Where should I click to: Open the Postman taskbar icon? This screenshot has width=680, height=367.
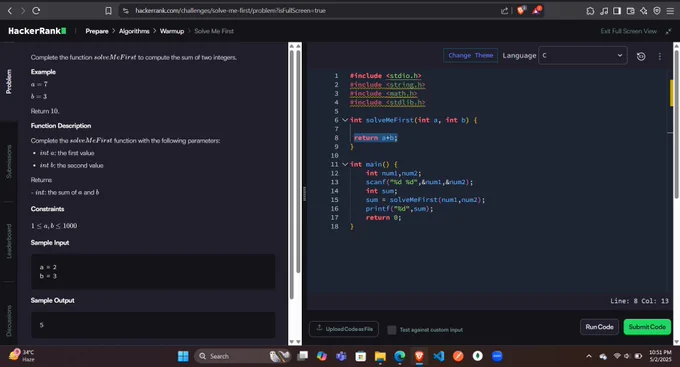pyautogui.click(x=458, y=356)
